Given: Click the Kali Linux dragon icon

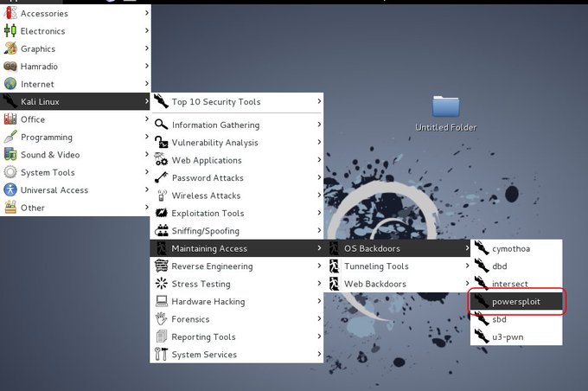Looking at the screenshot, I should pos(10,101).
